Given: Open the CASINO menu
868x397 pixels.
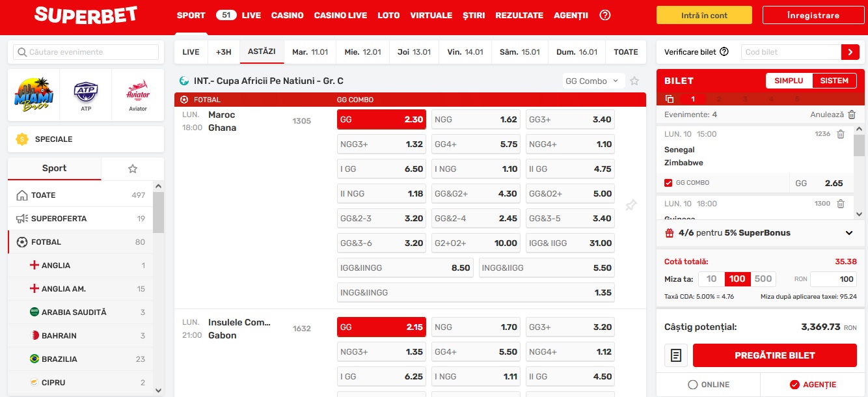Looking at the screenshot, I should (288, 15).
